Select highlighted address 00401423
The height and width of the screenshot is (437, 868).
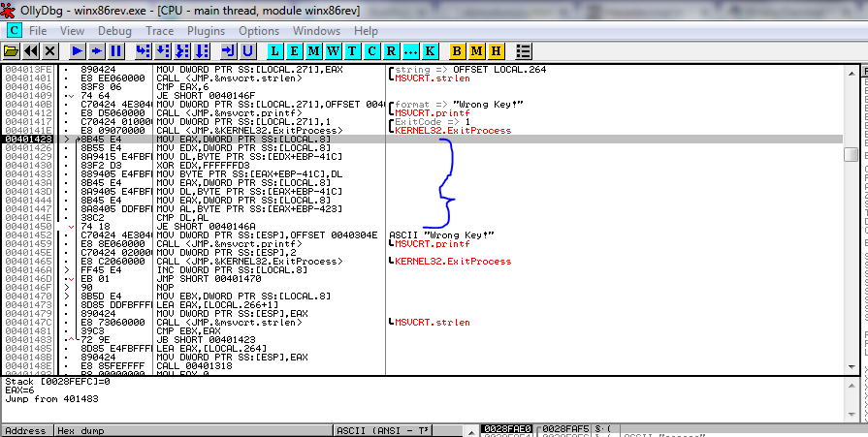tap(27, 140)
